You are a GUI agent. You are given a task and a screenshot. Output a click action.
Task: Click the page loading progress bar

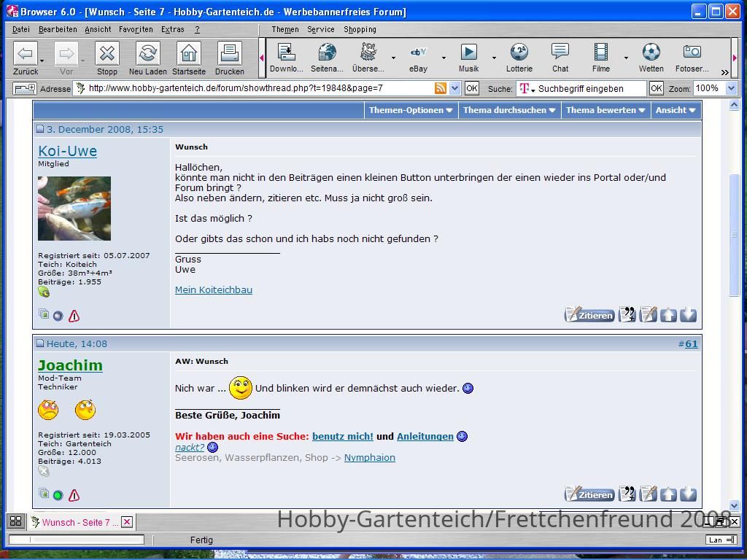tap(76, 540)
